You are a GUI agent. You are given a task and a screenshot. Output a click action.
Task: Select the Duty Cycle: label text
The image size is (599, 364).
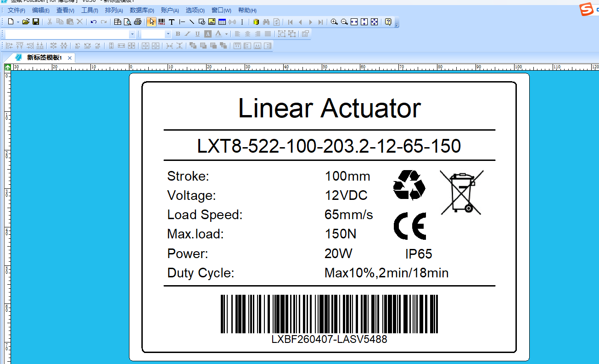click(x=201, y=273)
